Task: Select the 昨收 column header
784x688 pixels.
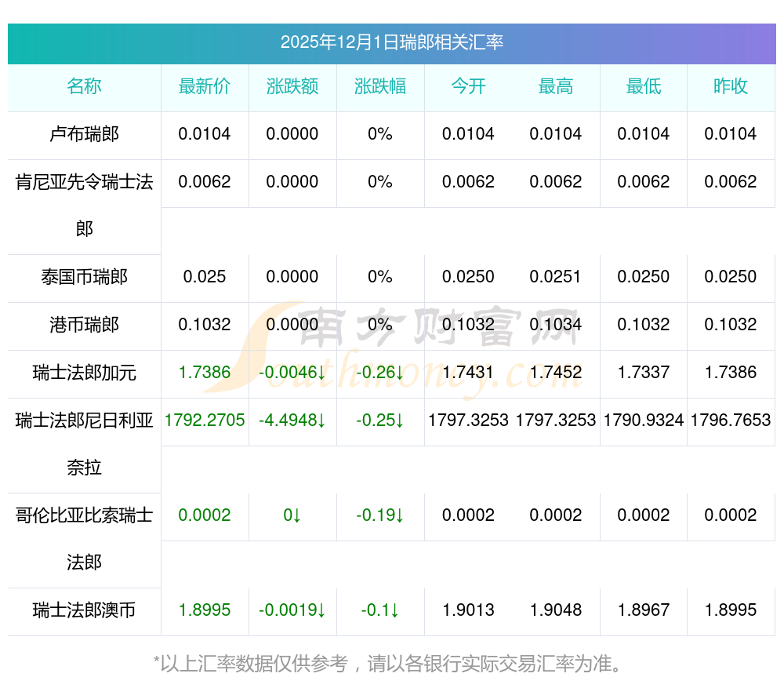Action: pyautogui.click(x=731, y=87)
